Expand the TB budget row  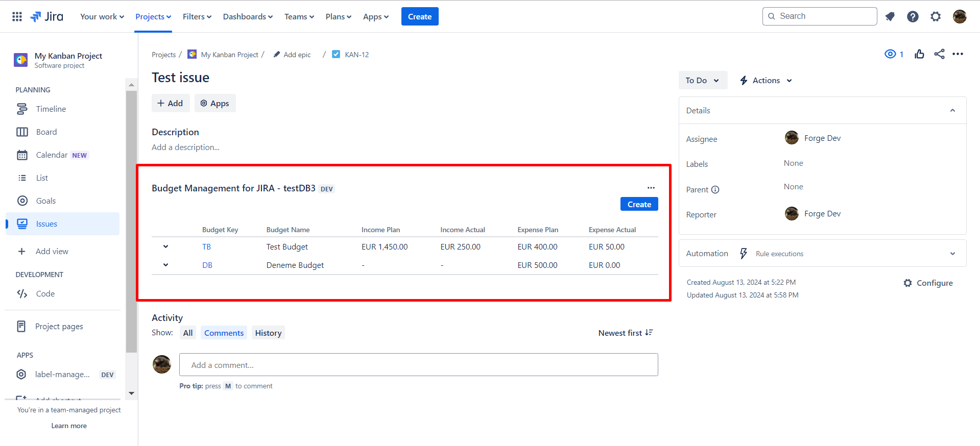click(165, 247)
